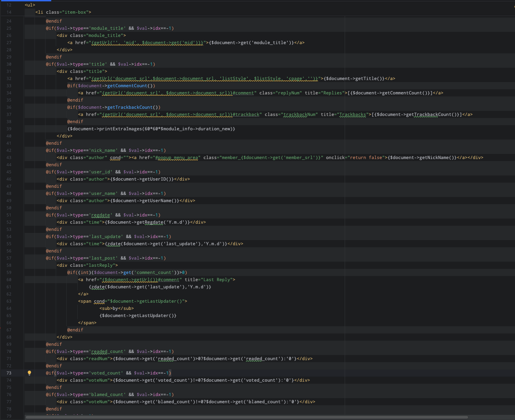515x420 pixels.
Task: Click {$document->get('module_title')} on line 27
Action: (252, 43)
